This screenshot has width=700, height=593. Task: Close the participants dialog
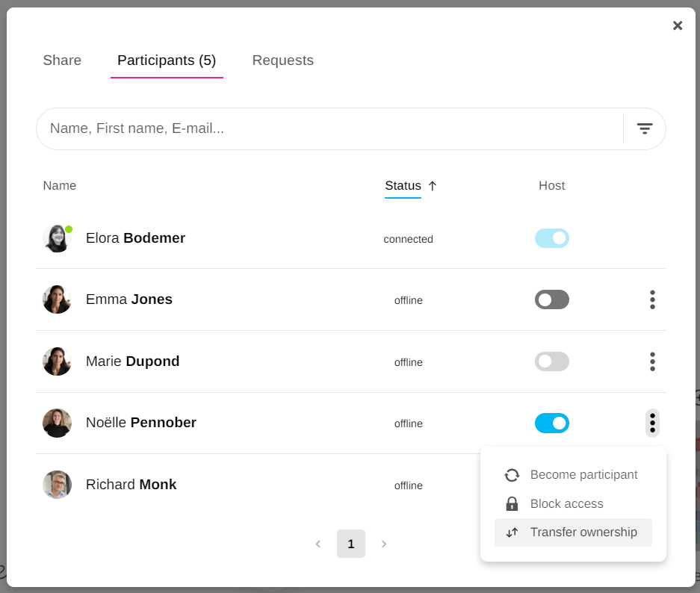point(678,25)
